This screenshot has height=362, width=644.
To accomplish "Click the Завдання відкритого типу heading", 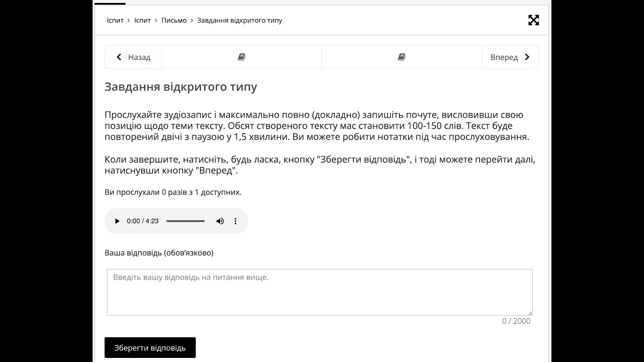I will pyautogui.click(x=181, y=87).
